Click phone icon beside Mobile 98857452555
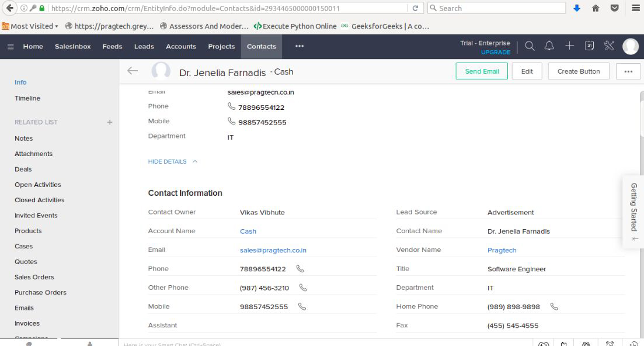Viewport: 644px width, 346px height. tap(302, 307)
